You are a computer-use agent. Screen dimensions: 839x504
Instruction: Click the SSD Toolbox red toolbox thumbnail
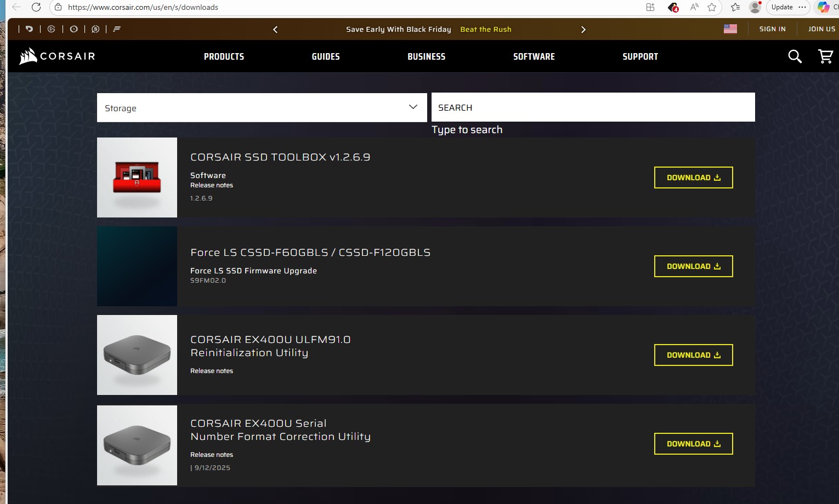[137, 177]
